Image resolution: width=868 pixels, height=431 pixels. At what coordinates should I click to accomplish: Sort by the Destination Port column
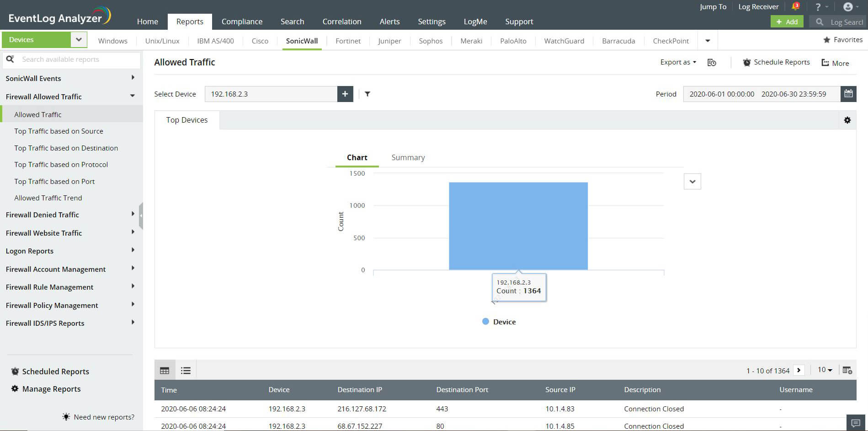462,390
